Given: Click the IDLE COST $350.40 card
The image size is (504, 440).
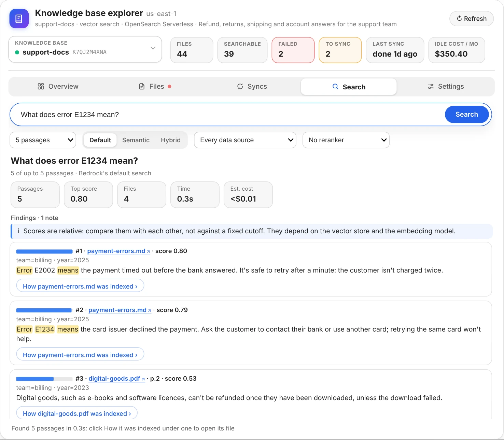Looking at the screenshot, I should pyautogui.click(x=457, y=50).
